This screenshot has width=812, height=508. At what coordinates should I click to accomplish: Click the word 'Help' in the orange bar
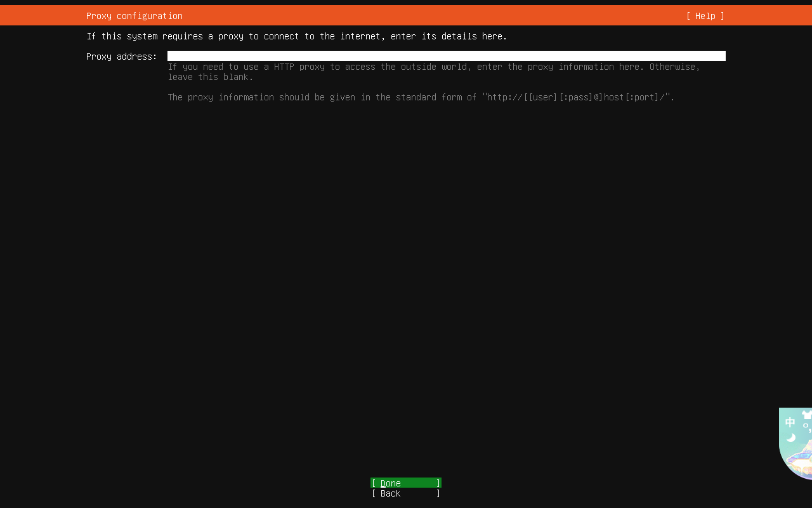(705, 16)
